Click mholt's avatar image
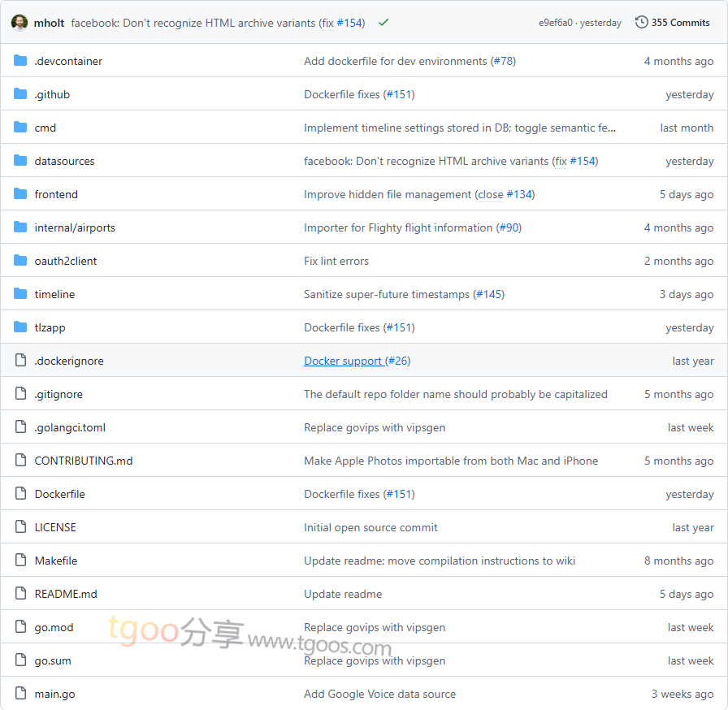The width and height of the screenshot is (728, 710). point(19,23)
